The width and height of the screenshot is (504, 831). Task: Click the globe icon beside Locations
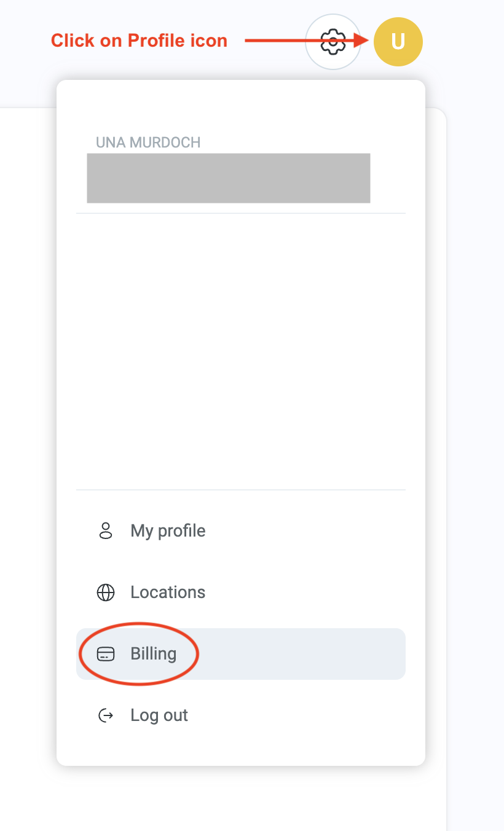coord(106,593)
